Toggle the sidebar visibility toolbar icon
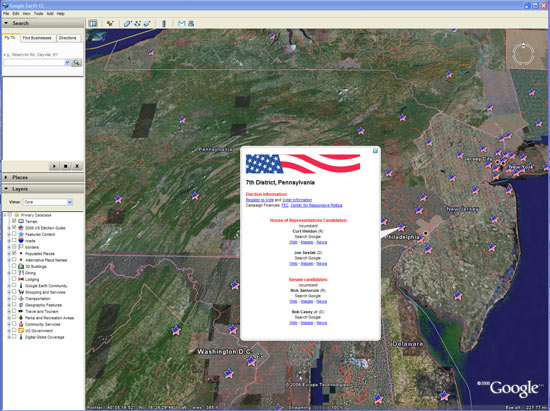Image resolution: width=550 pixels, height=411 pixels. tap(93, 23)
